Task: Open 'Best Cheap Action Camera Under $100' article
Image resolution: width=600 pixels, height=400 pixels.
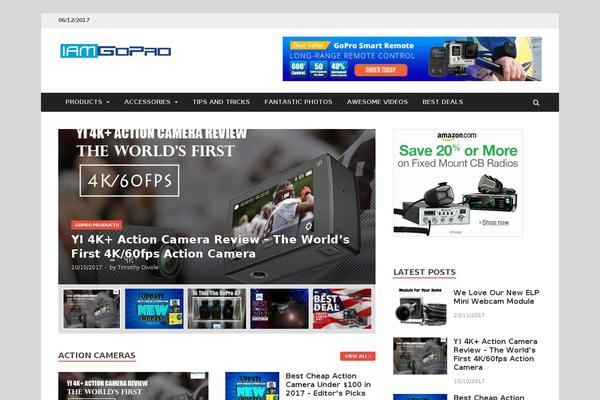Action: tap(328, 384)
